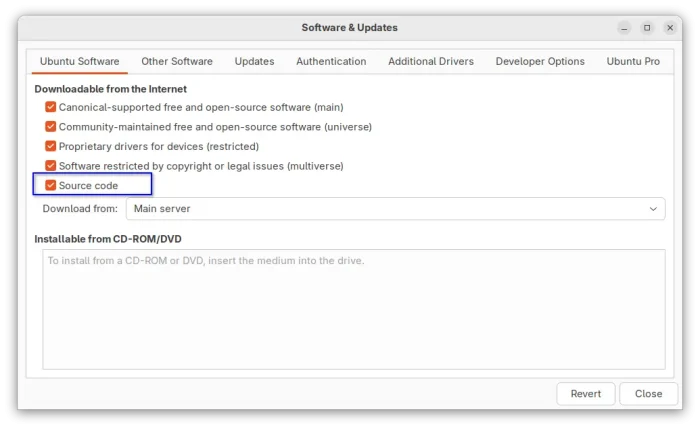Open the Download from server dropdown
The image size is (700, 429).
point(396,209)
